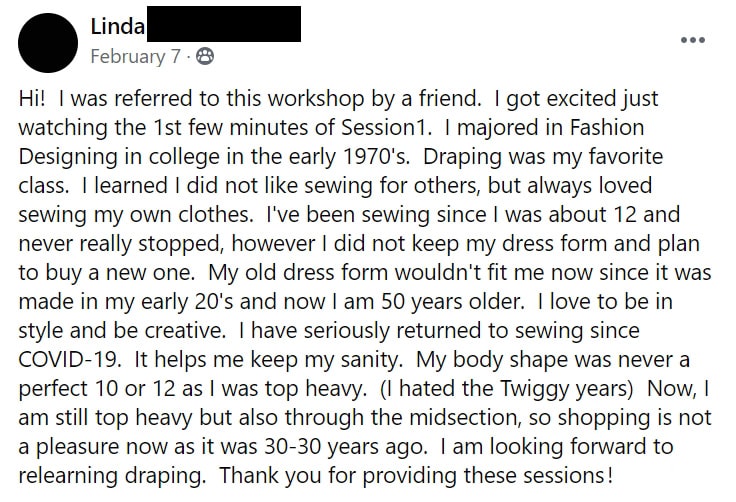
Task: Click the word 'Session1' in the post
Action: coord(385,128)
